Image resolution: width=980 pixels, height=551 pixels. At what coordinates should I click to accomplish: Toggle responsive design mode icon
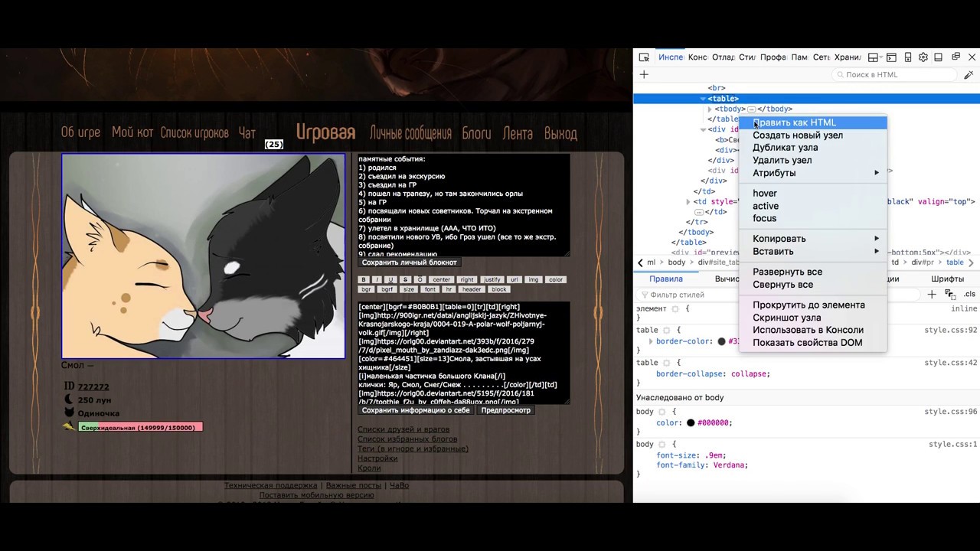908,57
